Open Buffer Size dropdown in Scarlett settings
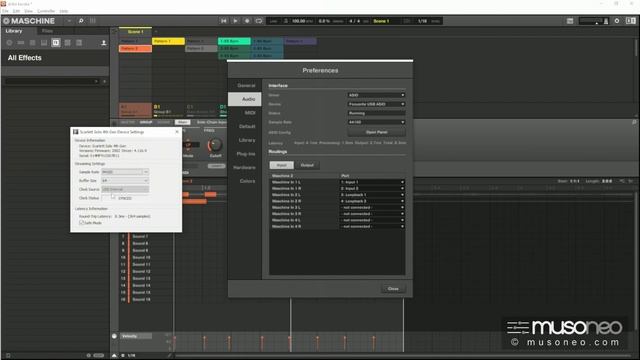The width and height of the screenshot is (640, 360). [125, 180]
